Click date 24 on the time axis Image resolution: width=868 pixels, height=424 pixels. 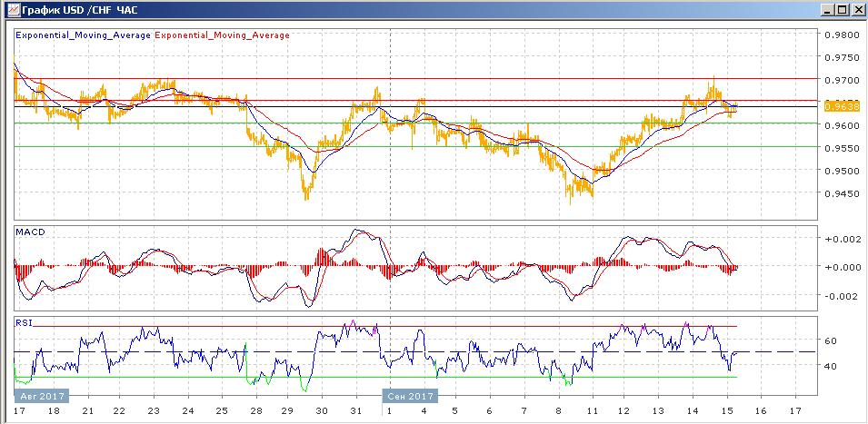point(187,411)
